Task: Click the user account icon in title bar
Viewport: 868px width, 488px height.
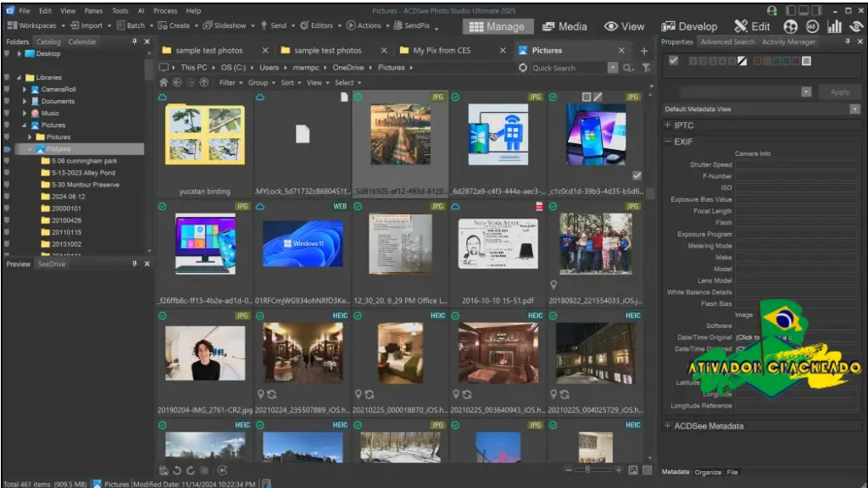Action: pos(771,10)
